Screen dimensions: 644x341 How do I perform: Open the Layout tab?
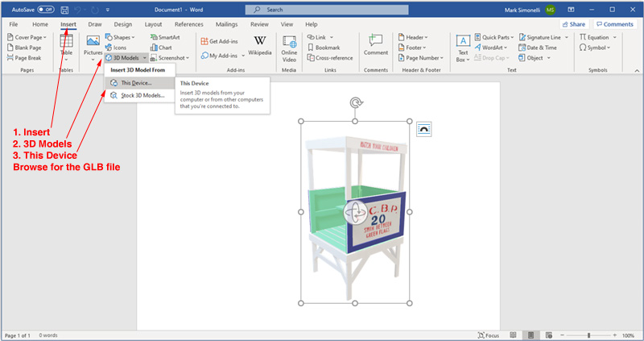pos(153,24)
